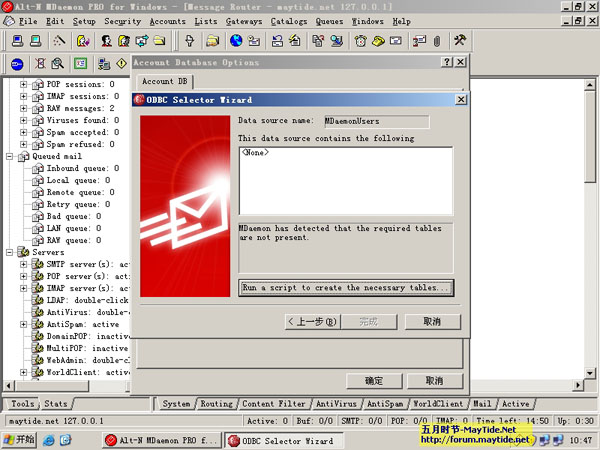Click the alarm clock icon in the toolbar
This screenshot has width=600, height=450.
[361, 41]
